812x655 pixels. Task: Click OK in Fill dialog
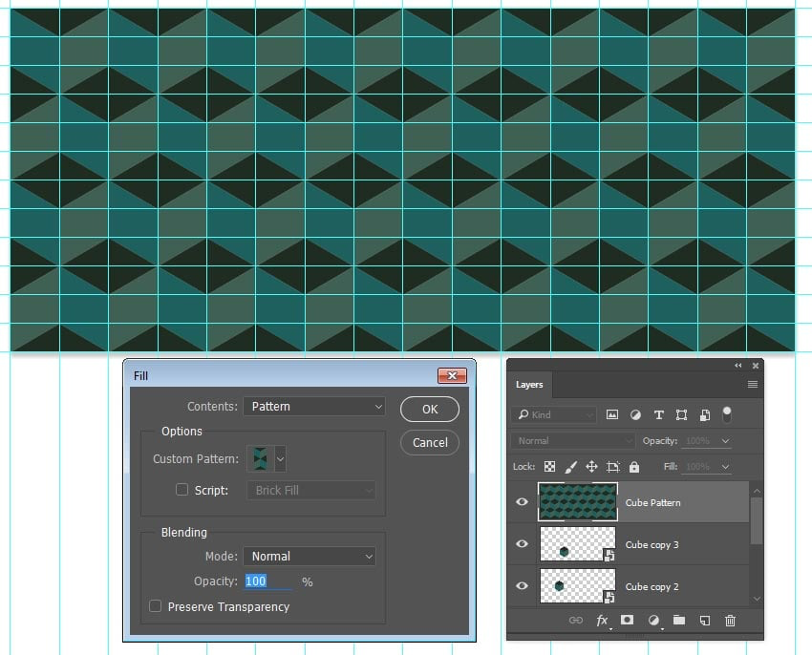430,409
